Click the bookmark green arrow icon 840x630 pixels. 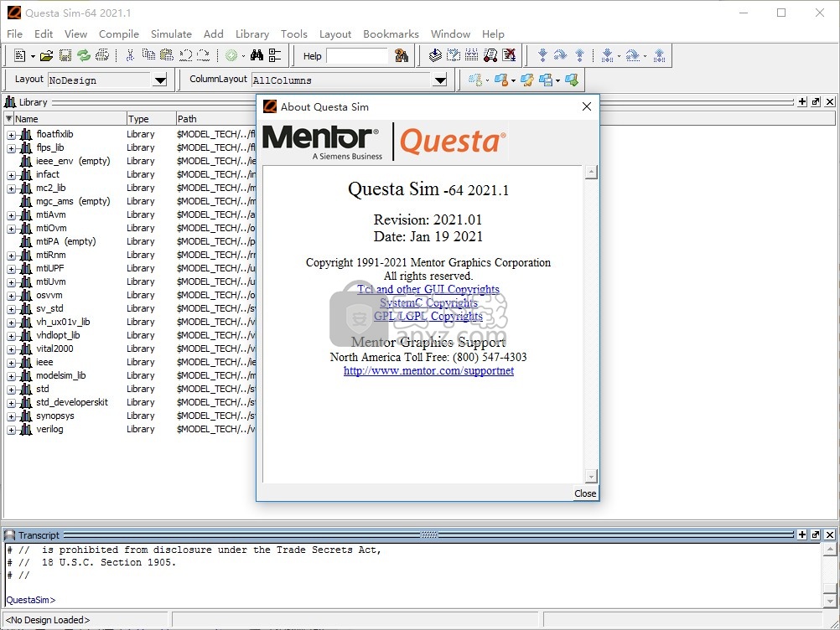coord(572,80)
